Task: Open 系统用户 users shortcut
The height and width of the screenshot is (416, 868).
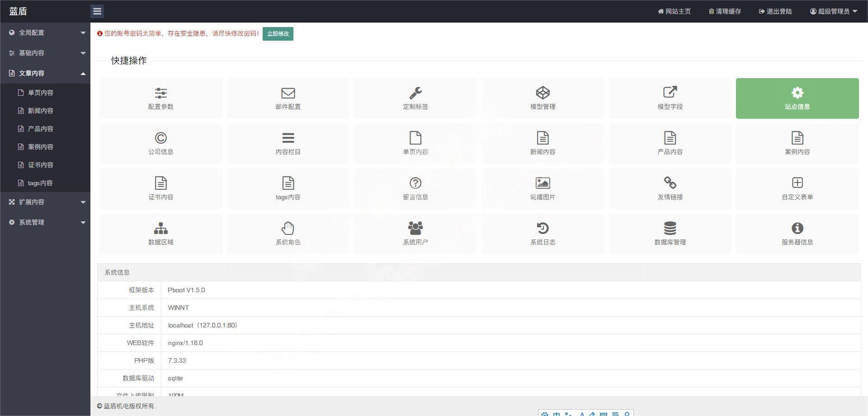Action: click(415, 234)
